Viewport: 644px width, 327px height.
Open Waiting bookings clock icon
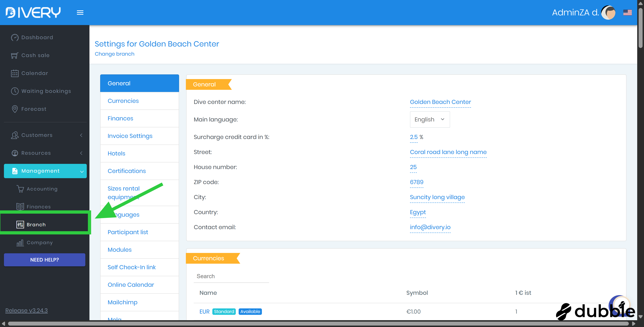[x=15, y=91]
